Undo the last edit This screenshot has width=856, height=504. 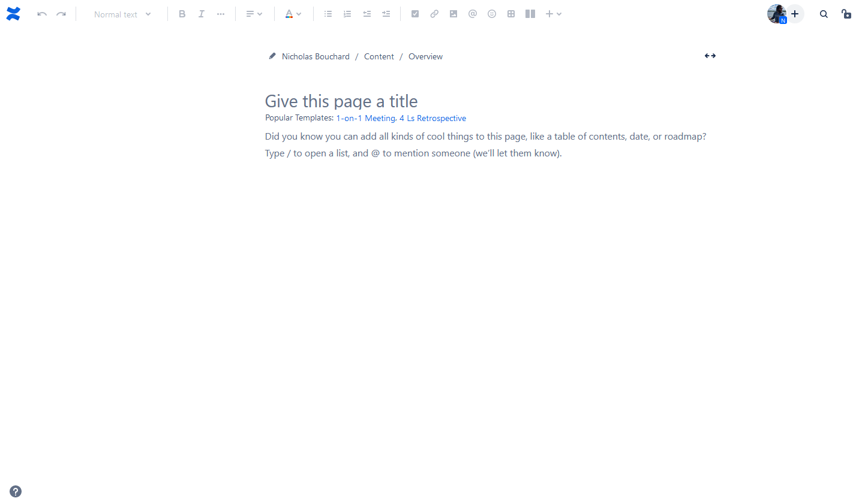click(42, 14)
